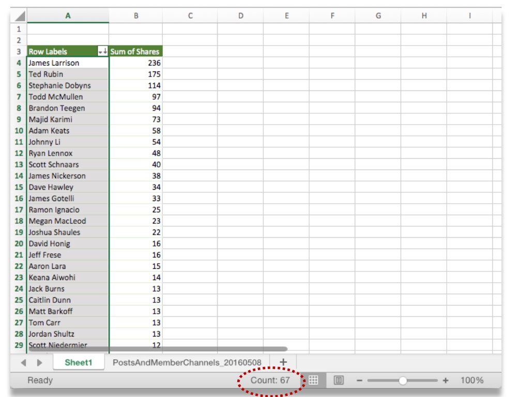Select the Ready status indicator
Viewport: 532px width, 397px height.
(40, 380)
